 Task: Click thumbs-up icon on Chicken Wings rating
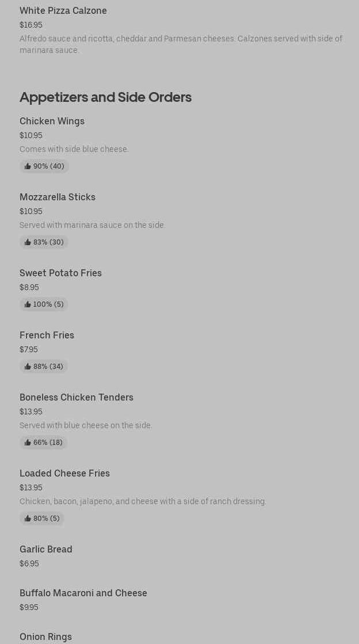(x=28, y=166)
